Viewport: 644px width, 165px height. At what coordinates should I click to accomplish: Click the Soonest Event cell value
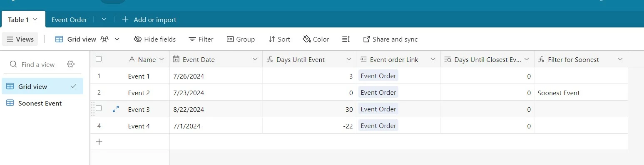(x=559, y=93)
